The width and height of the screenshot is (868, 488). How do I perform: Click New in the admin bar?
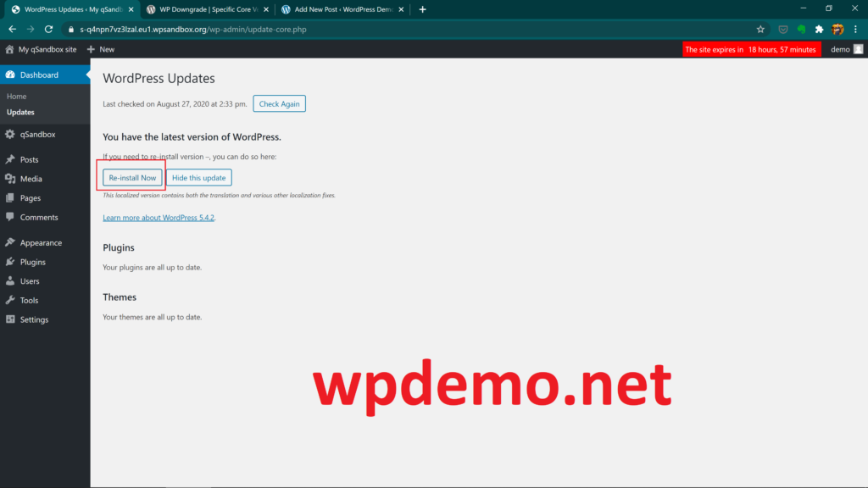[x=107, y=49]
